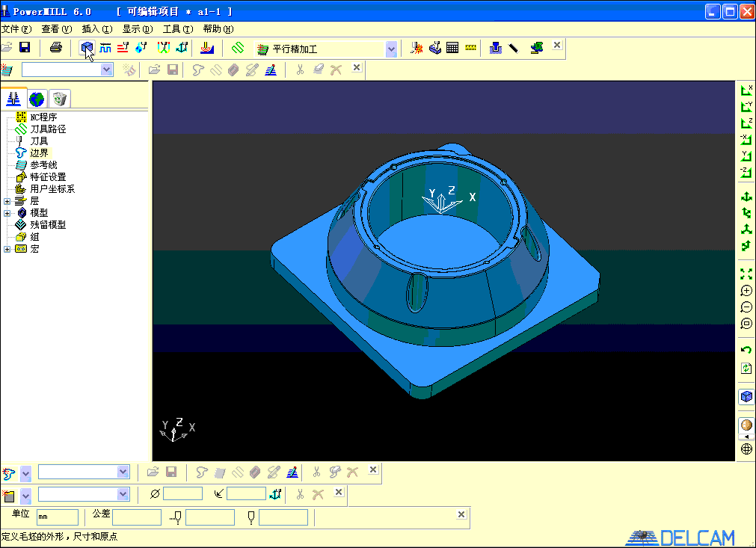
Task: Select 组 in the tree
Action: 34,237
